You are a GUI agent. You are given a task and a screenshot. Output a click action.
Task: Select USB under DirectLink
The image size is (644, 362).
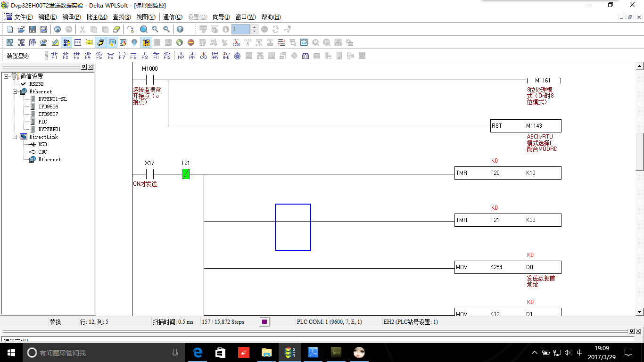pyautogui.click(x=42, y=144)
